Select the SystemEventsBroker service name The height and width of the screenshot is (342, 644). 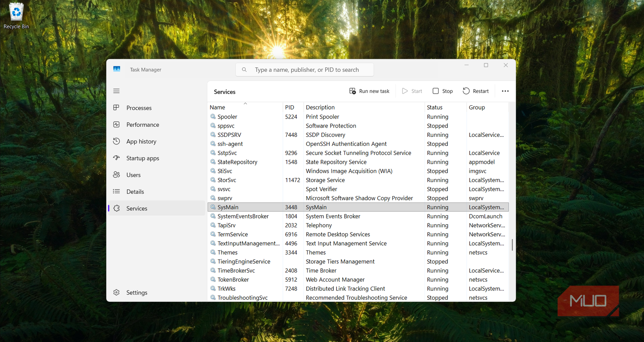(x=243, y=216)
